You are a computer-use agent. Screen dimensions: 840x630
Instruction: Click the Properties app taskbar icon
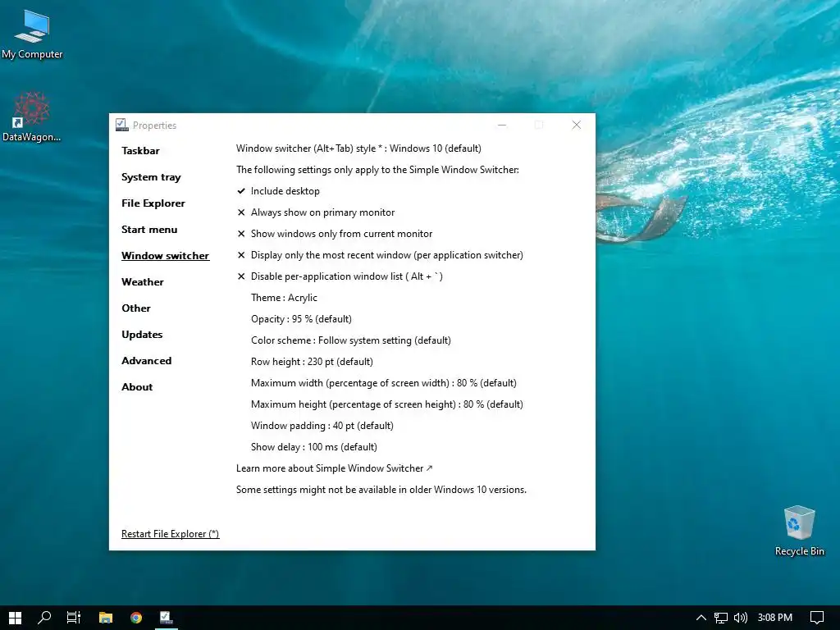[x=166, y=618]
